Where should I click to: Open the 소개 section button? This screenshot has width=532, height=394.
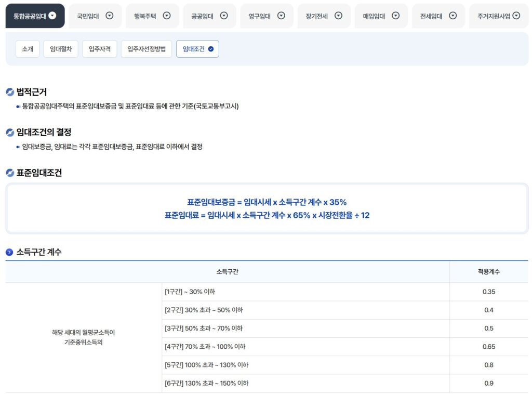point(27,49)
